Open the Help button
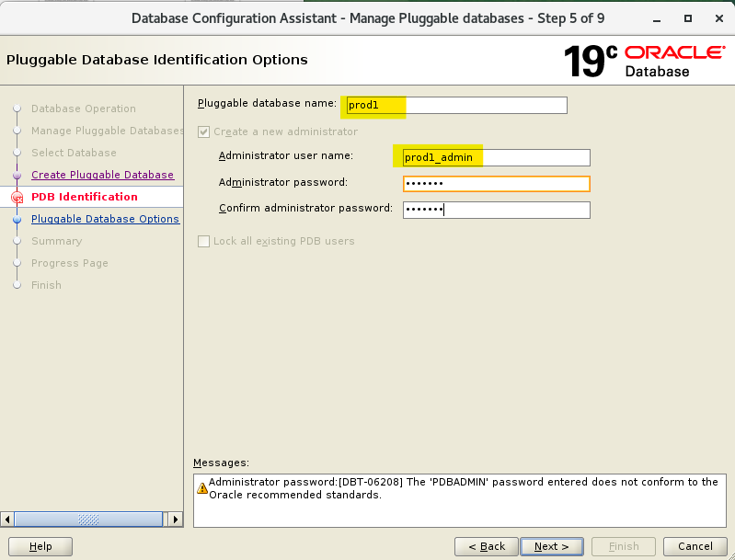The width and height of the screenshot is (735, 560). [x=40, y=546]
